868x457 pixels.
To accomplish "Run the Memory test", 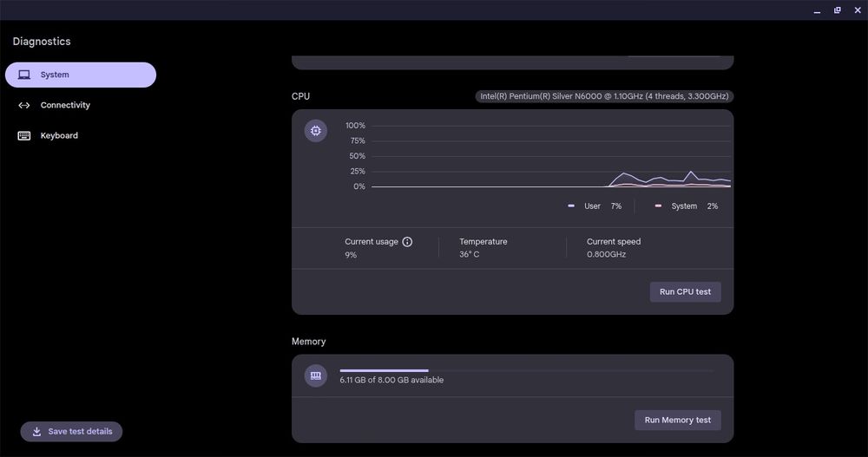I will (x=678, y=420).
